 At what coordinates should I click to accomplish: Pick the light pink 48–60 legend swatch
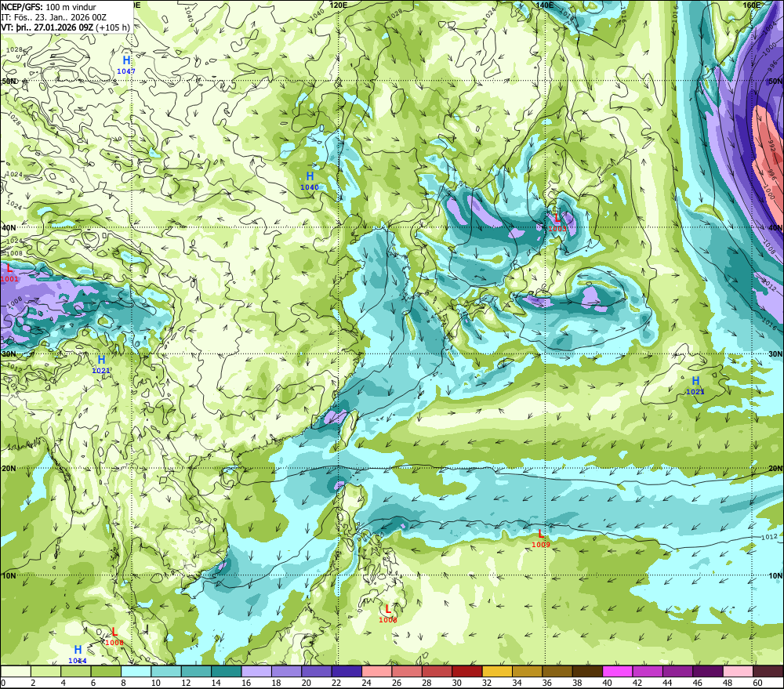click(x=738, y=671)
